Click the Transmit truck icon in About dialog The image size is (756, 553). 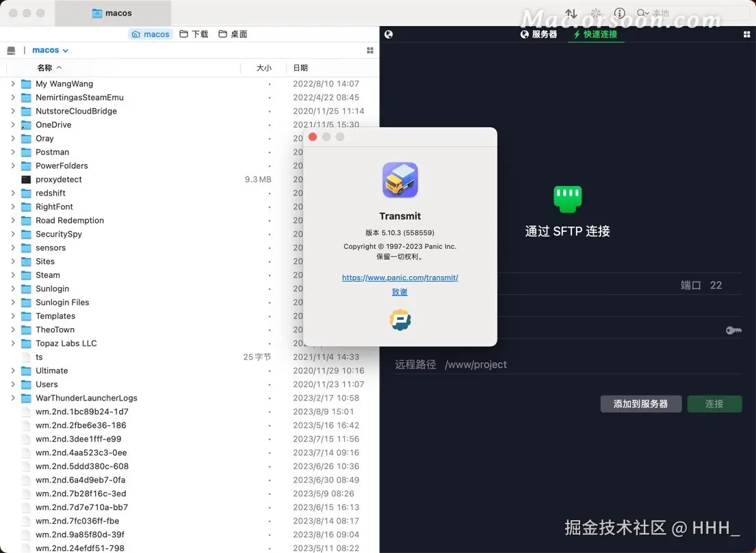pyautogui.click(x=400, y=180)
